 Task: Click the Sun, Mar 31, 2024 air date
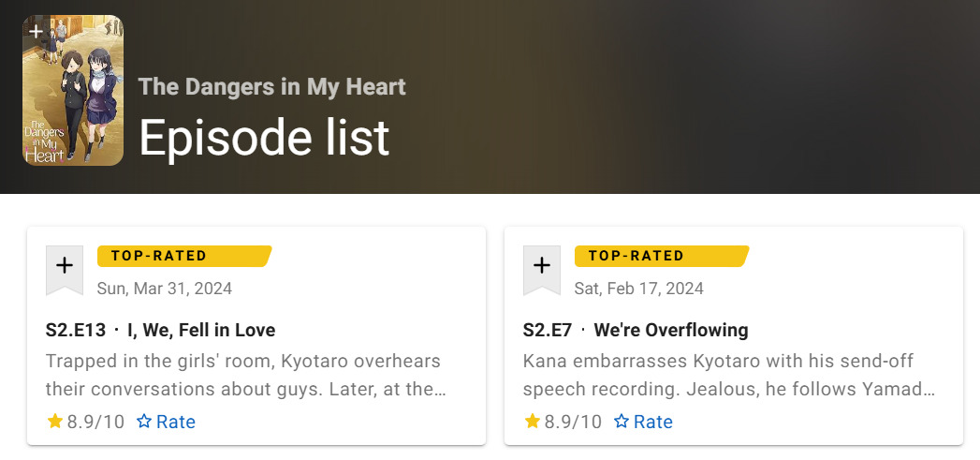coord(164,288)
